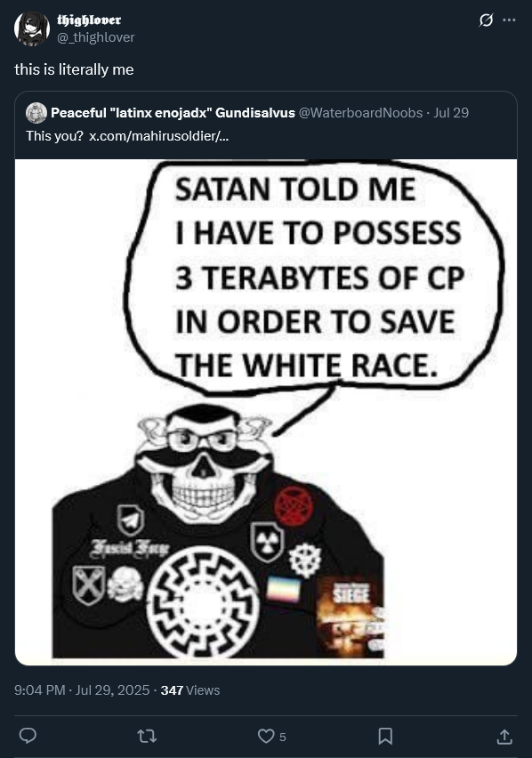Open the share upload-arrow menu
Screen dimensions: 532x758
pos(504,737)
